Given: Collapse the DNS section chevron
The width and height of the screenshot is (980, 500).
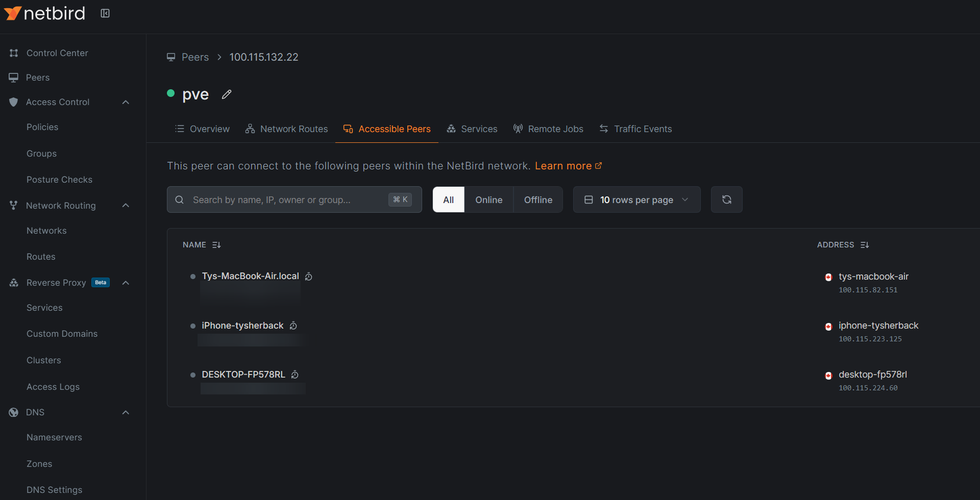Looking at the screenshot, I should tap(126, 412).
